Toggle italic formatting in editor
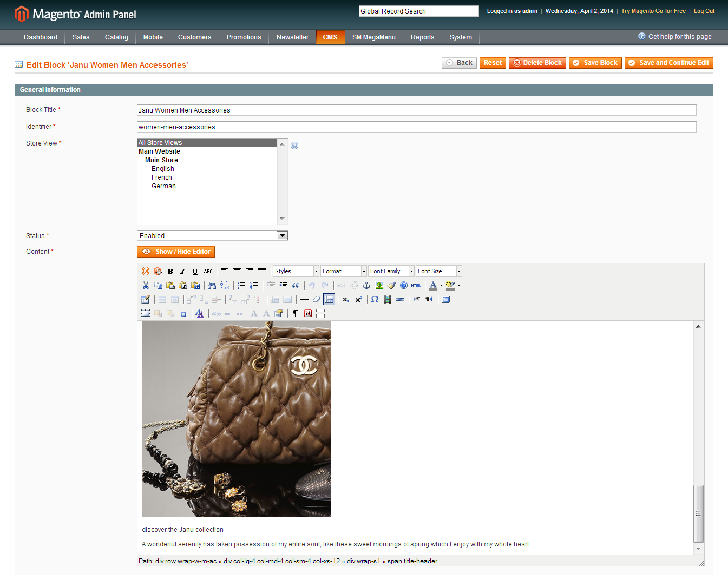This screenshot has height=580, width=728. pyautogui.click(x=182, y=271)
